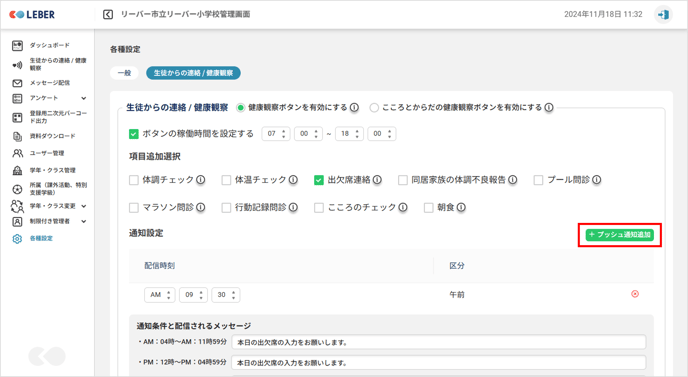This screenshot has height=377, width=688.
Task: Switch to 一般 tab
Action: (124, 73)
